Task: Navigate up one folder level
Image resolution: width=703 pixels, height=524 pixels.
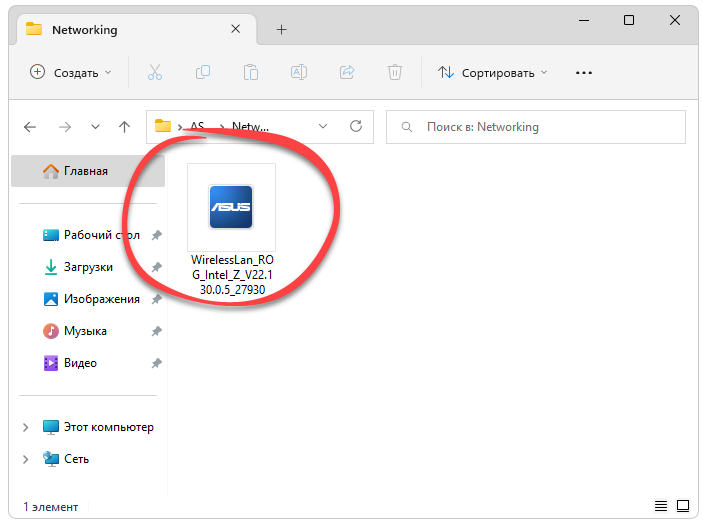Action: 124,127
